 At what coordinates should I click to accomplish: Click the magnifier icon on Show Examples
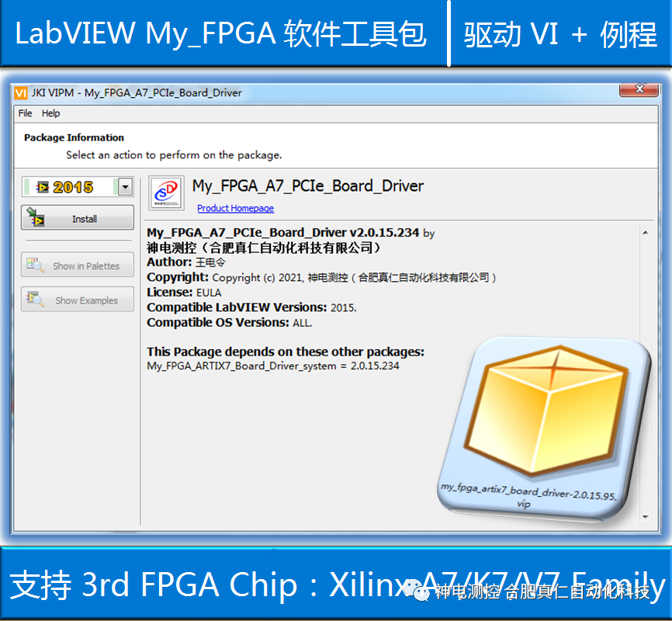(35, 299)
